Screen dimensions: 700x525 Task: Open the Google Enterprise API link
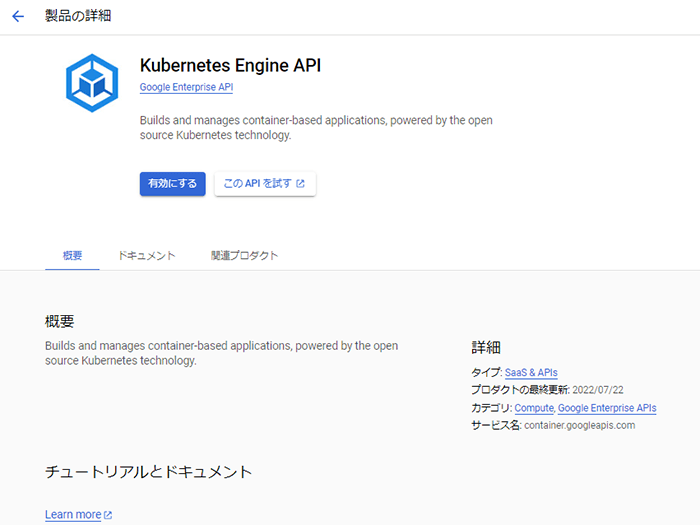tap(186, 87)
